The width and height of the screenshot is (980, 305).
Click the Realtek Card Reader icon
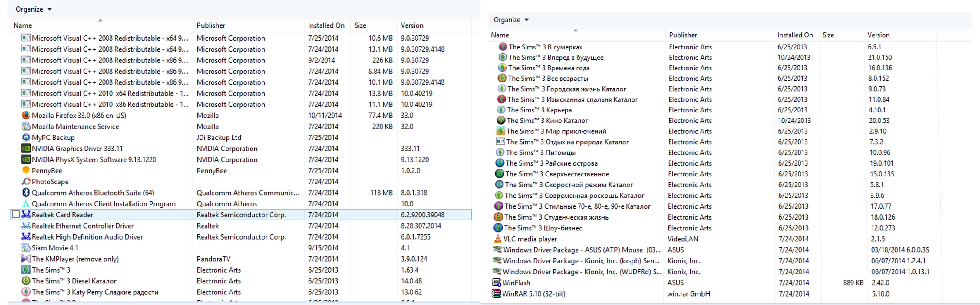point(26,214)
